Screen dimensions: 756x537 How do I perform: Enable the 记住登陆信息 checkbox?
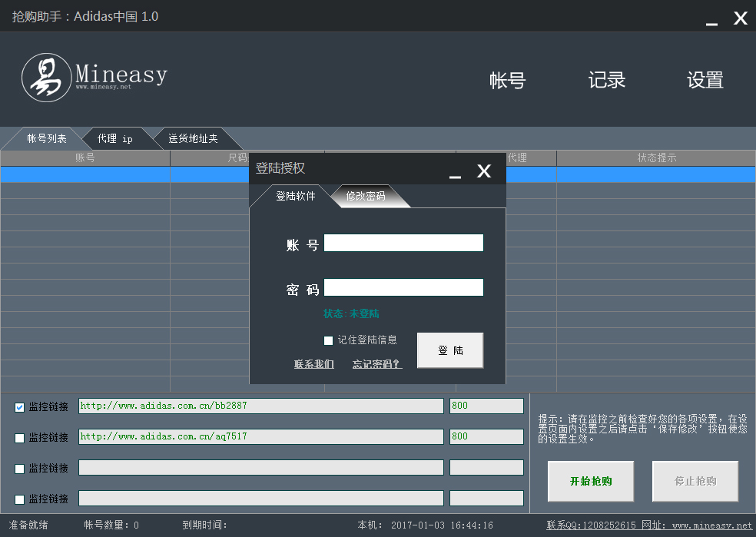click(329, 340)
